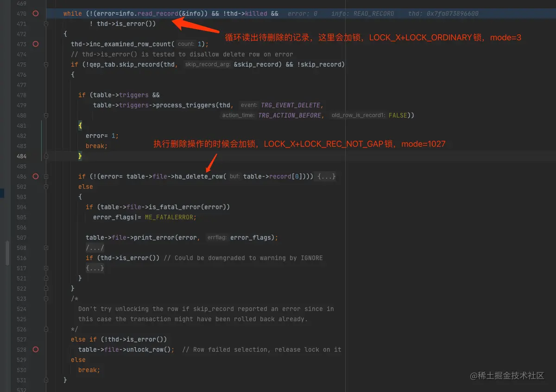This screenshot has width=556, height=392.
Task: Fold the region starting at line 480
Action: point(46,115)
